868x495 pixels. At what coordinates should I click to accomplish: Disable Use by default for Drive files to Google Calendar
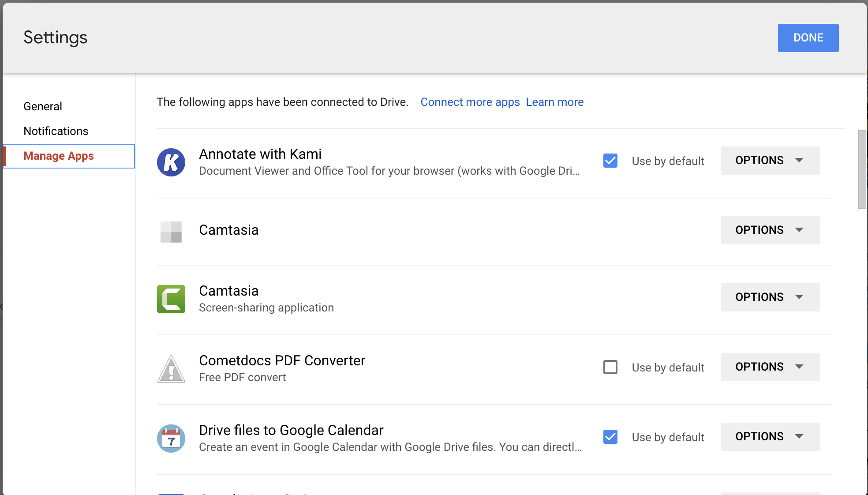pyautogui.click(x=610, y=436)
